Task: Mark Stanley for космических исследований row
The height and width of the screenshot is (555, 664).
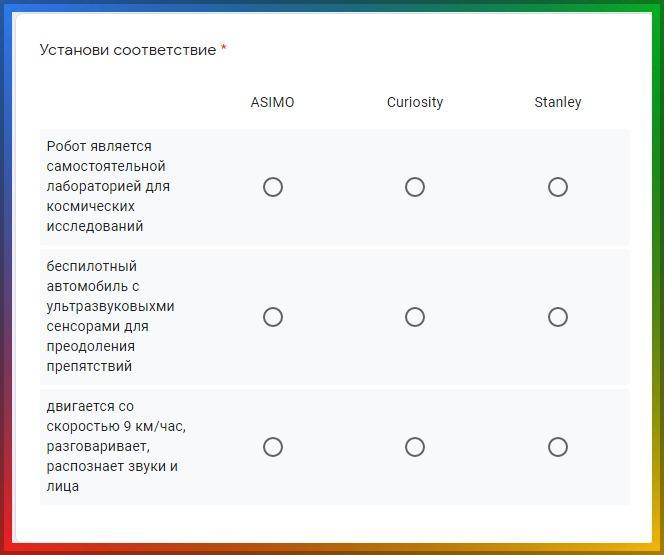Action: [558, 187]
